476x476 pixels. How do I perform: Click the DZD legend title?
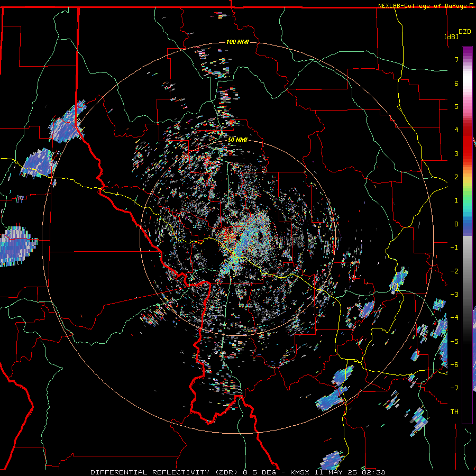click(464, 32)
